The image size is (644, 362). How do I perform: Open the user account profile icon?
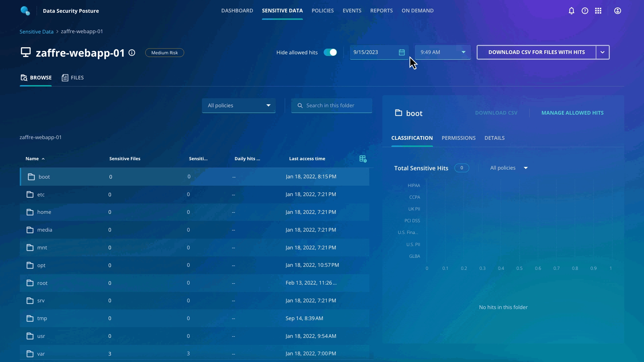click(618, 11)
